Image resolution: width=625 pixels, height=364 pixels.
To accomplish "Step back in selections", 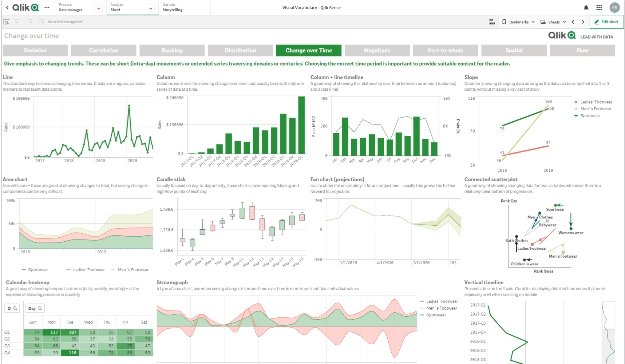I will 18,22.
